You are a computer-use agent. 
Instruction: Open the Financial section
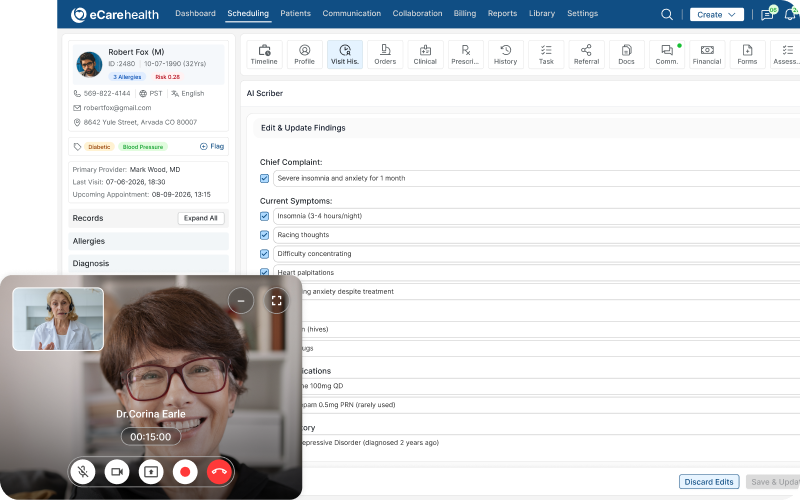[707, 55]
